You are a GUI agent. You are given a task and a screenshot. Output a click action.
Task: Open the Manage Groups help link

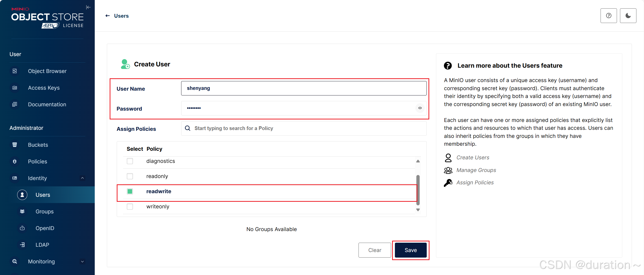point(476,170)
